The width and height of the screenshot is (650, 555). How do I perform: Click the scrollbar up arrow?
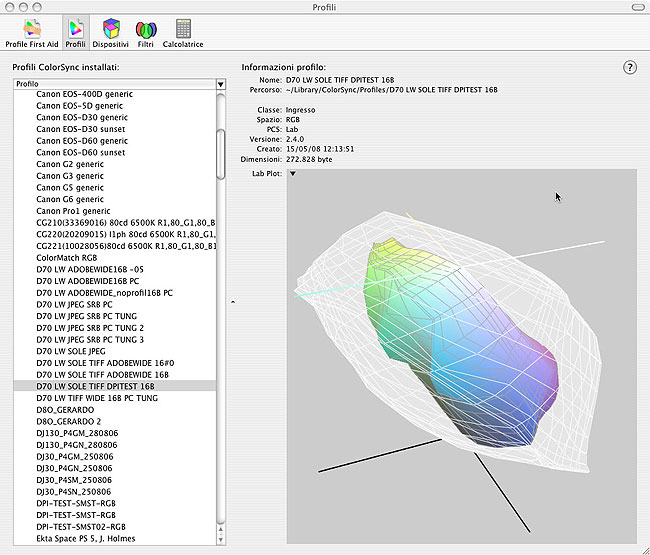221,529
